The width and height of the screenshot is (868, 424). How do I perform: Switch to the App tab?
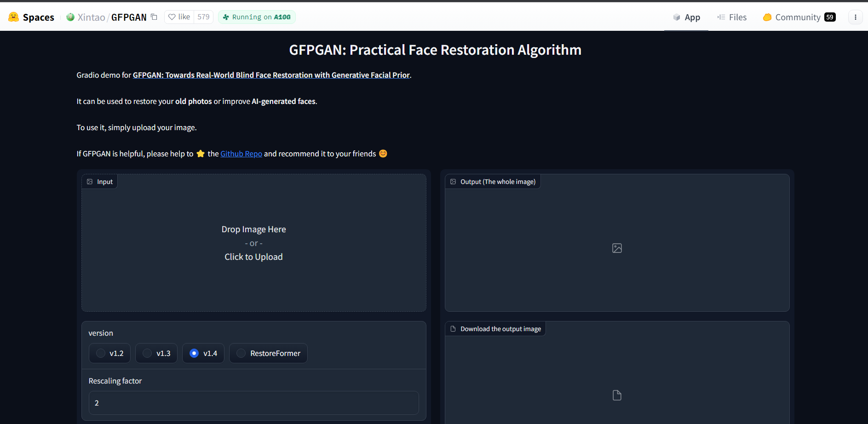(686, 17)
